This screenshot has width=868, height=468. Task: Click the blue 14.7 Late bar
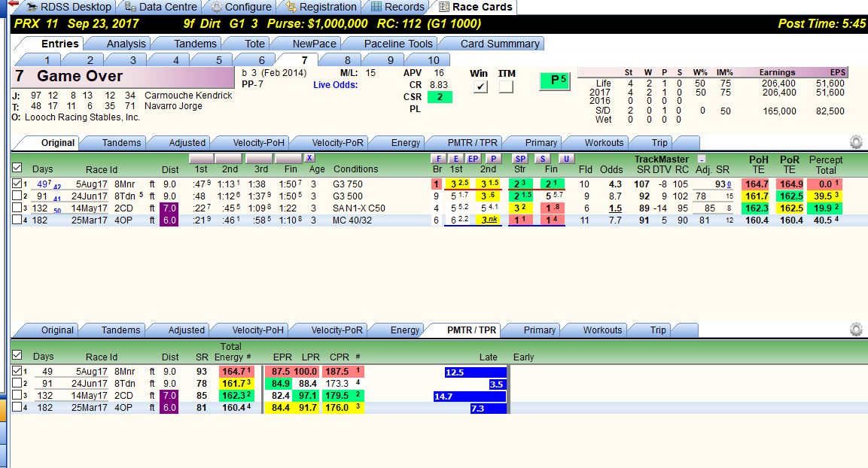[470, 396]
